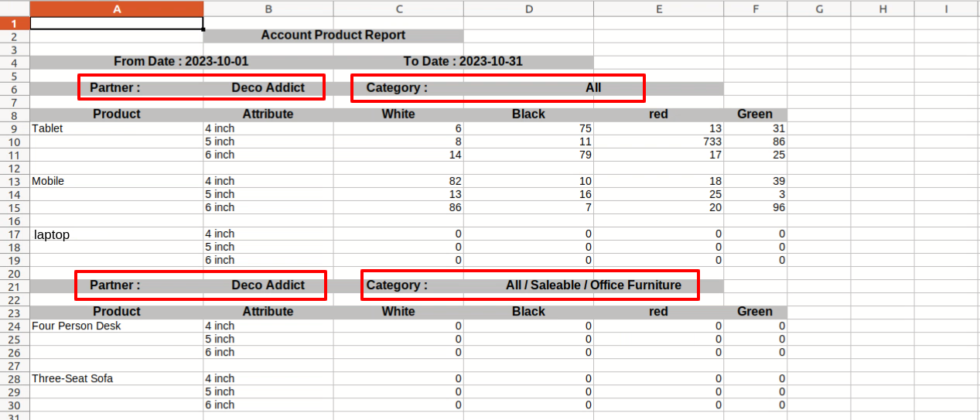
Task: Click 'All / Saleable / Office Furniture' category cell
Action: (x=593, y=285)
